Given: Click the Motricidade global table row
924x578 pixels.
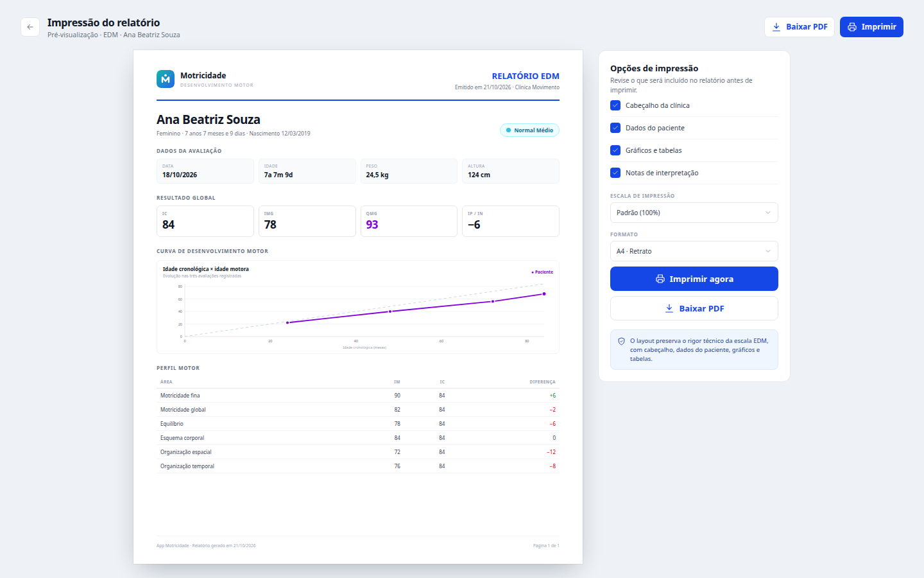Looking at the screenshot, I should click(x=358, y=410).
